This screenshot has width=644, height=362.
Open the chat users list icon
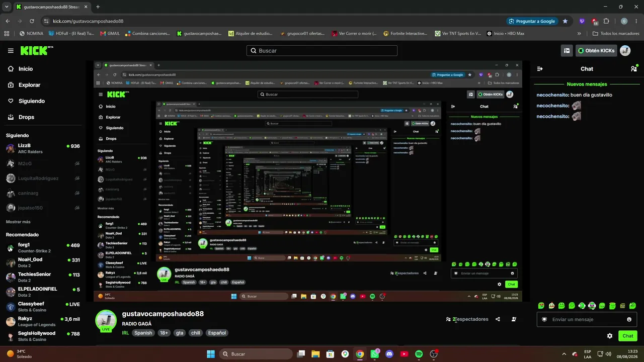point(634,69)
